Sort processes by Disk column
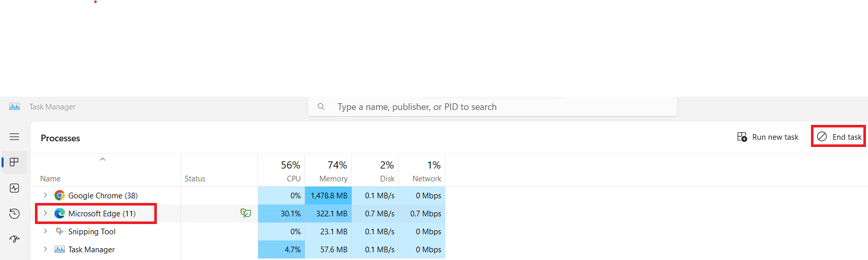Viewport: 868px width, 260px height. pyautogui.click(x=375, y=170)
